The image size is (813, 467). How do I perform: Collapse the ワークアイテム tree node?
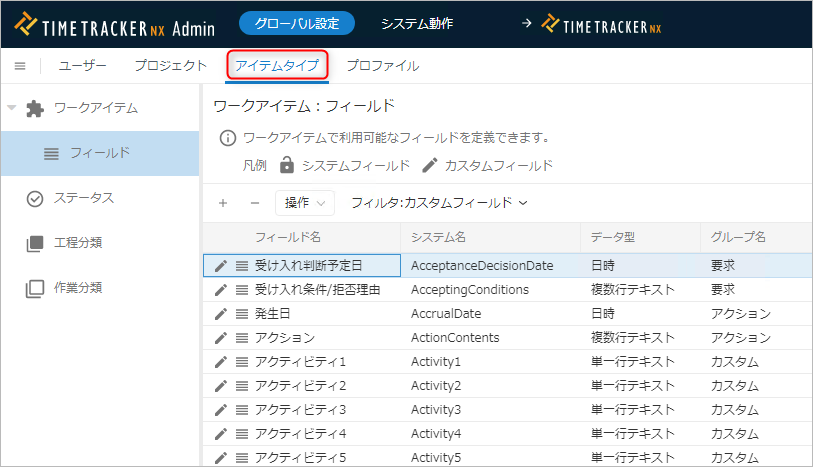(12, 108)
